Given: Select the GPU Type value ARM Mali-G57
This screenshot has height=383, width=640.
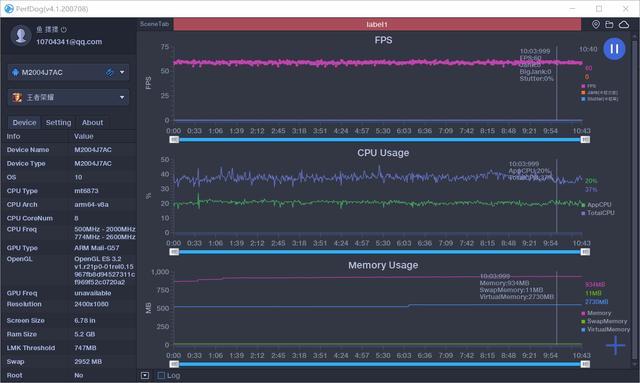Looking at the screenshot, I should (x=96, y=248).
